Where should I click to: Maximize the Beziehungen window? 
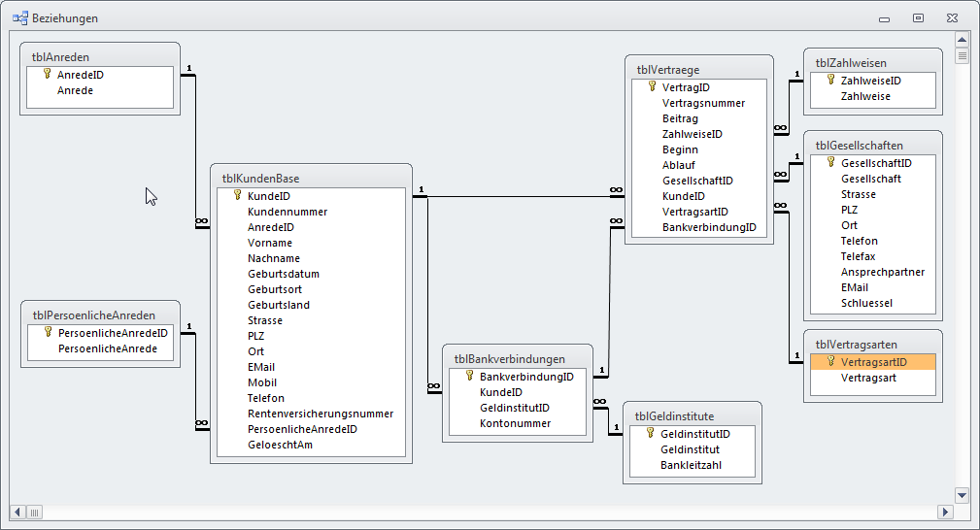coord(917,17)
